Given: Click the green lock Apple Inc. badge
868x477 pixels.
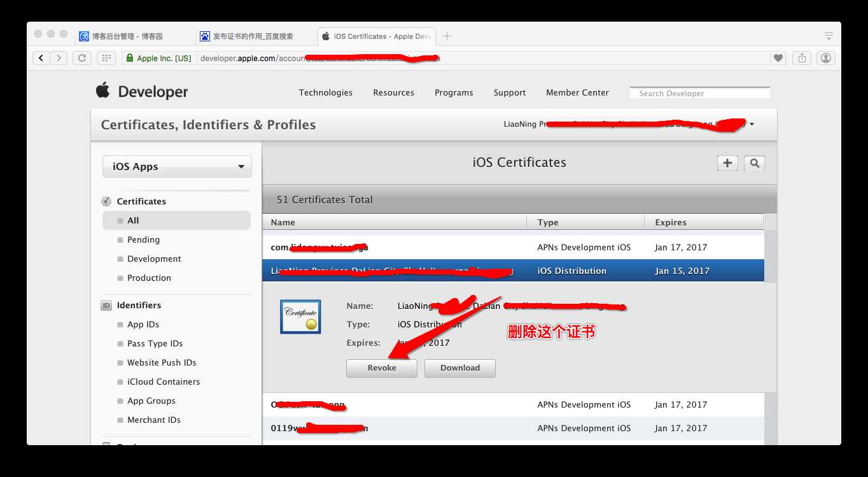Looking at the screenshot, I should pyautogui.click(x=158, y=59).
